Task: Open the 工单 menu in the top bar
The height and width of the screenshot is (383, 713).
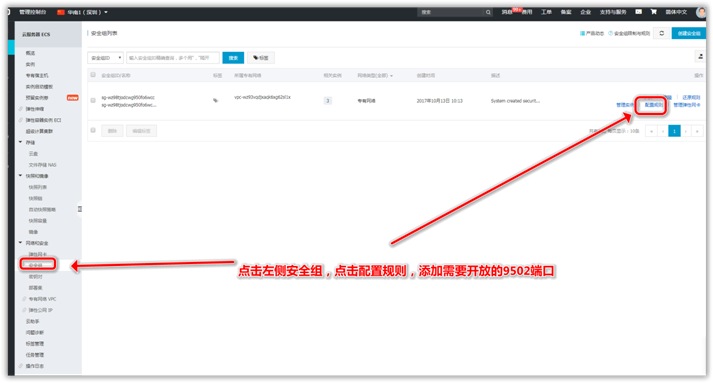Action: coord(546,12)
